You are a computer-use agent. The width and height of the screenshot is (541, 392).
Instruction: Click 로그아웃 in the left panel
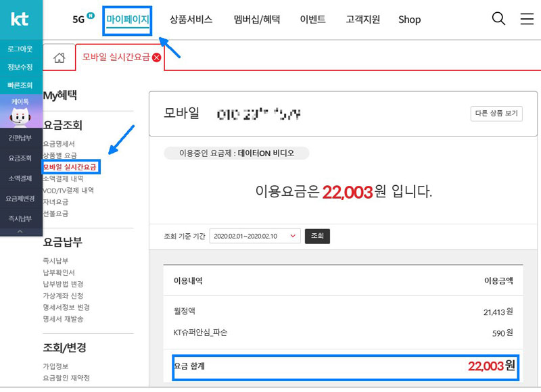click(x=20, y=49)
